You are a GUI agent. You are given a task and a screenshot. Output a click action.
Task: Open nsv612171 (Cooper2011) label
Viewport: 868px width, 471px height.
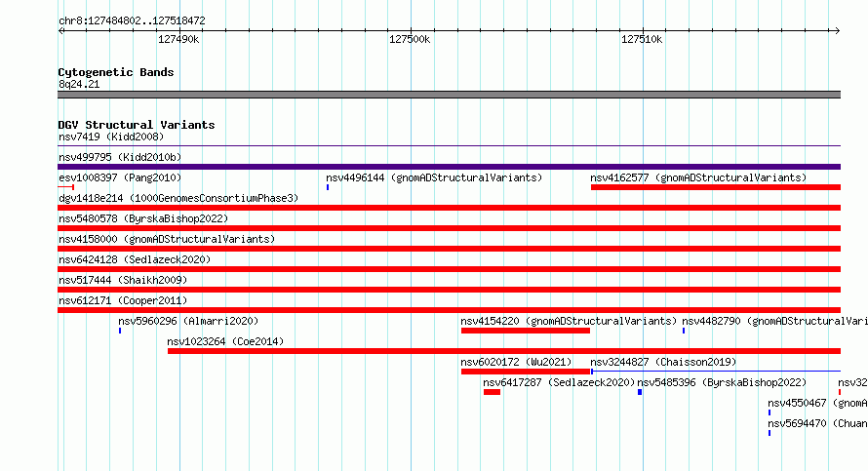123,300
